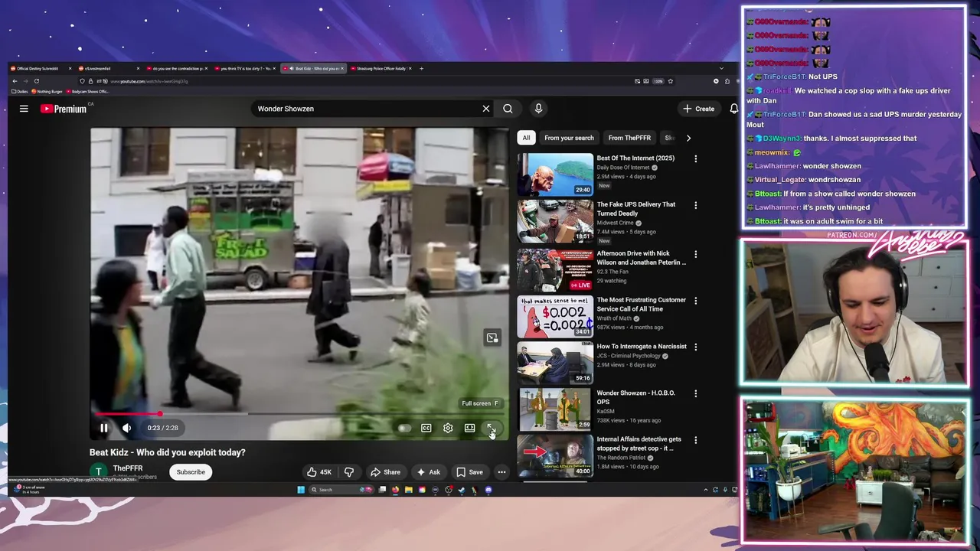Open ThePFFR channel avatar
Image resolution: width=980 pixels, height=551 pixels.
(97, 471)
